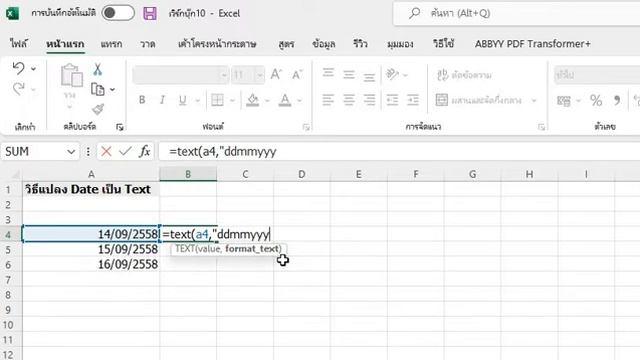The height and width of the screenshot is (360, 640).
Task: Click the Accounting Number Format icon
Action: [x=564, y=100]
